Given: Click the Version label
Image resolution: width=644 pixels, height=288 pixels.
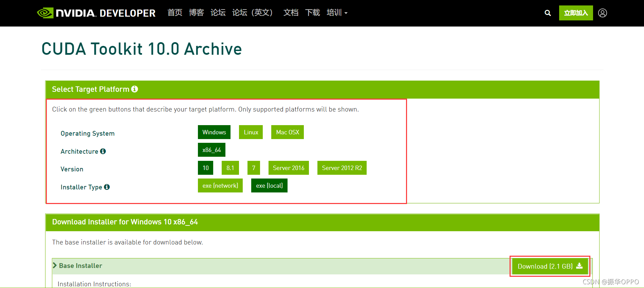Looking at the screenshot, I should click(x=72, y=169).
